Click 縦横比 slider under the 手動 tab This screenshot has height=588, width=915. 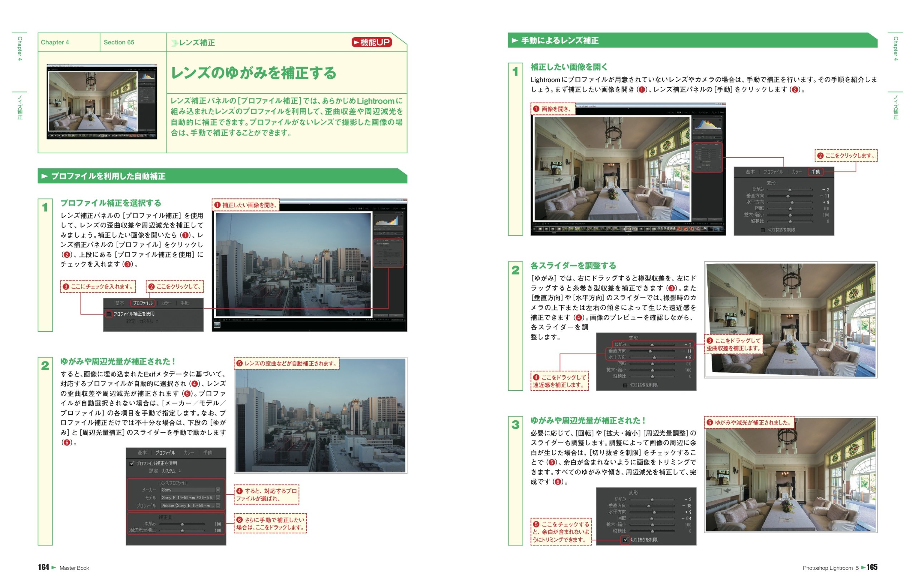[x=790, y=221]
